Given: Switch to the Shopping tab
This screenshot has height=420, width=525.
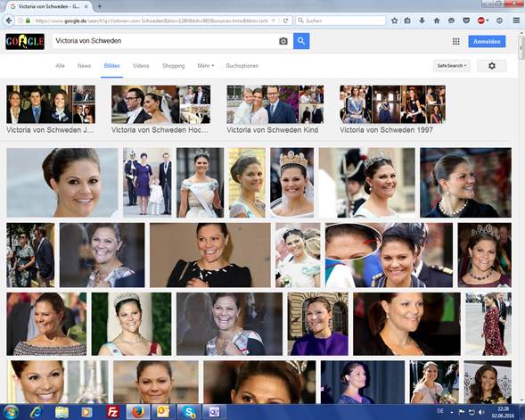Looking at the screenshot, I should click(174, 66).
